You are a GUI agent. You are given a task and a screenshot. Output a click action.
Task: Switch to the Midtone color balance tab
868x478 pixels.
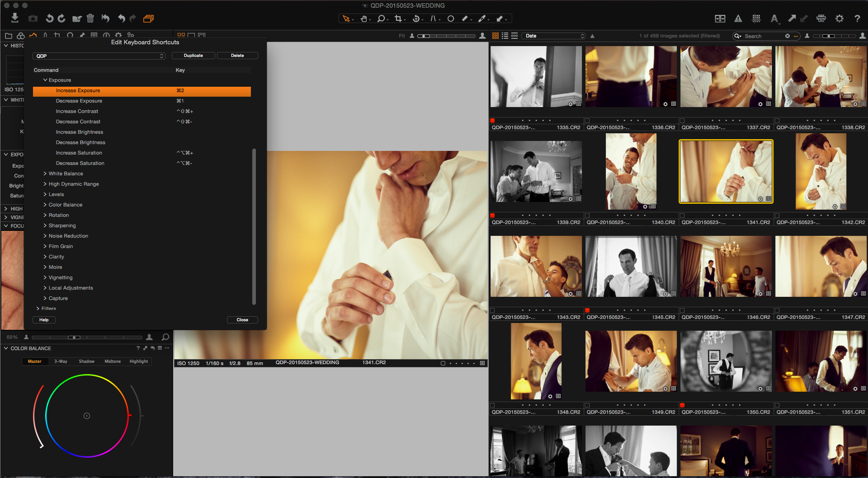[113, 361]
